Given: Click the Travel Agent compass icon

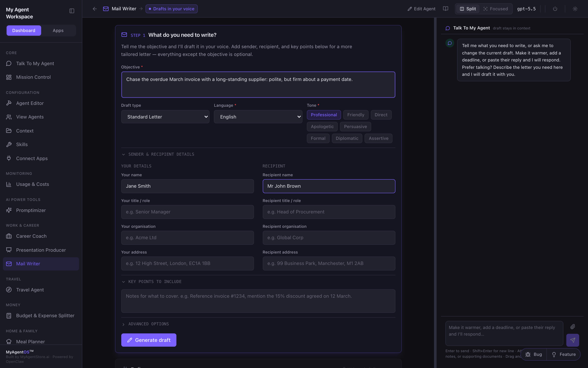Looking at the screenshot, I should click(9, 290).
